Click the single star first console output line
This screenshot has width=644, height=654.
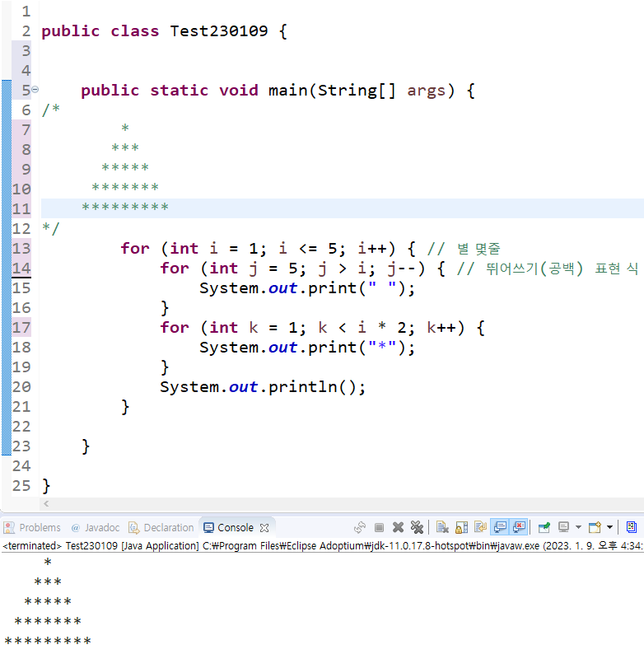click(48, 562)
